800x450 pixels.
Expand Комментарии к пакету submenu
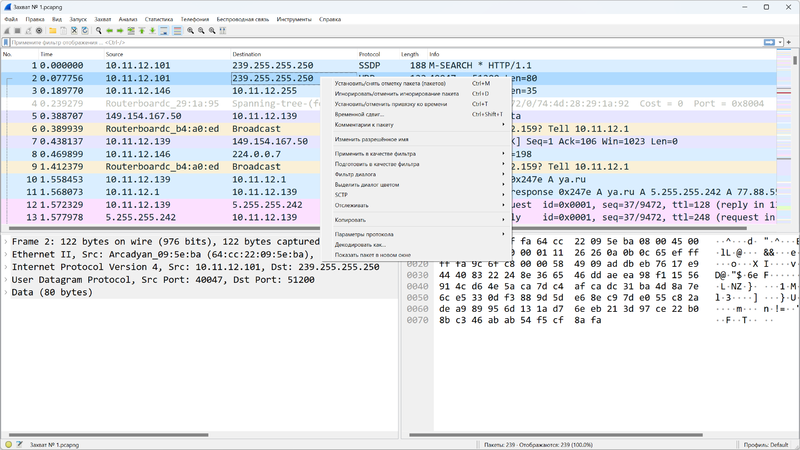416,124
